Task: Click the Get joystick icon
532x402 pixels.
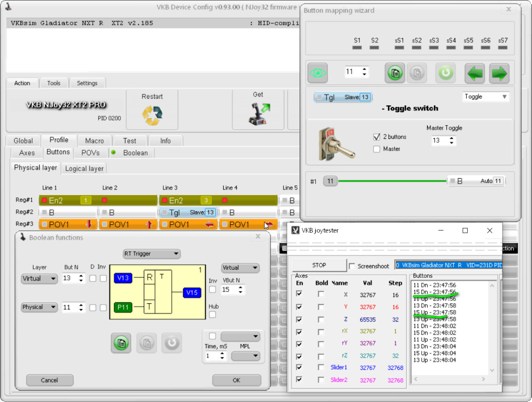Action: tap(260, 114)
